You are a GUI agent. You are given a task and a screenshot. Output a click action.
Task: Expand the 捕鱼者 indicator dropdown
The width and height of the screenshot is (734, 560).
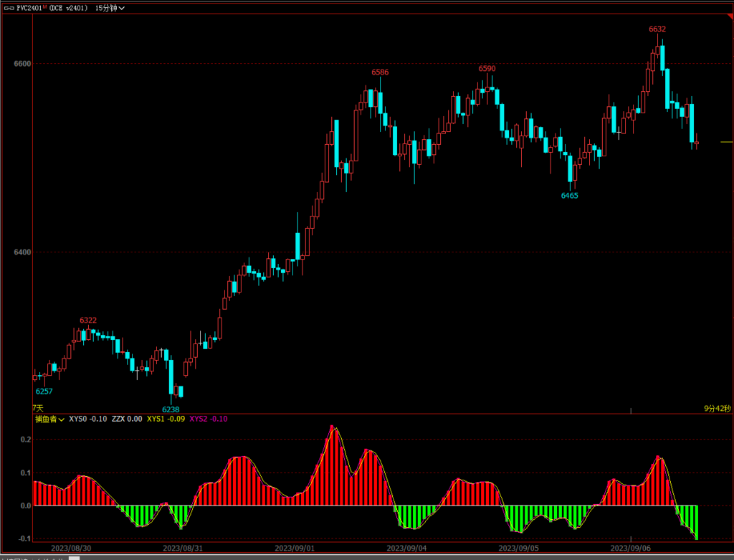click(50, 419)
